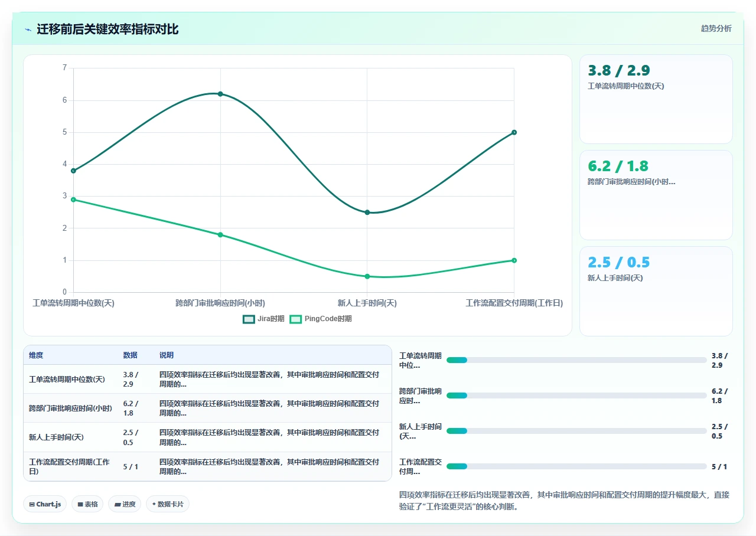
Task: Click the 维度 column header
Action: click(x=36, y=355)
